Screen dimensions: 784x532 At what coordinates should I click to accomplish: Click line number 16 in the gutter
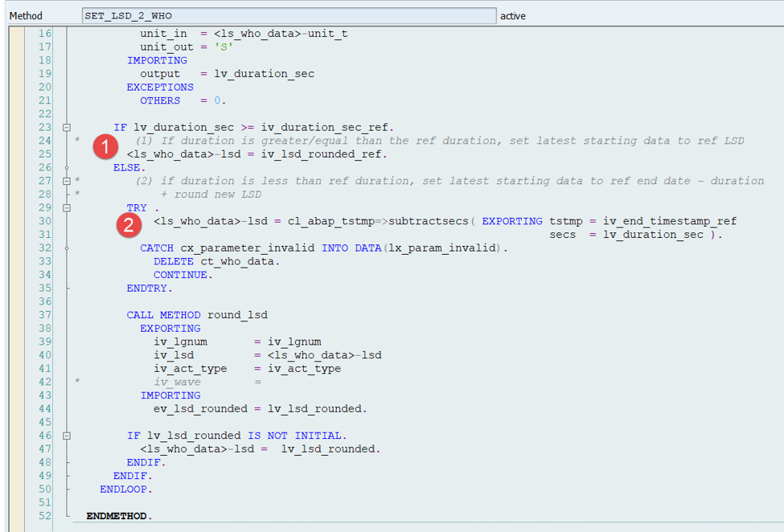[x=45, y=34]
